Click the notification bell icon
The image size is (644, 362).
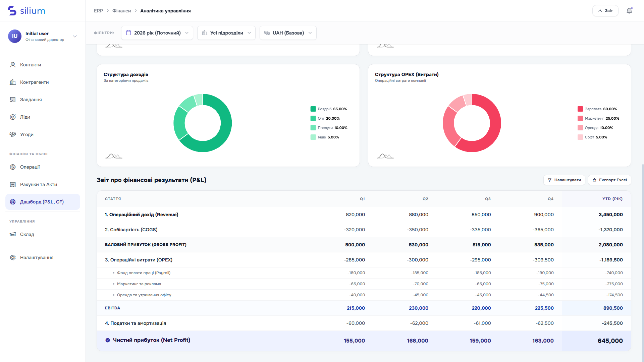tap(629, 11)
